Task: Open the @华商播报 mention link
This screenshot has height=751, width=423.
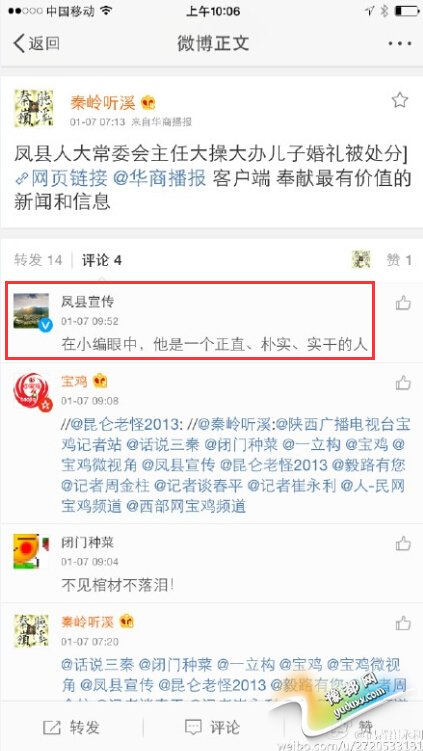Action: pyautogui.click(x=160, y=179)
